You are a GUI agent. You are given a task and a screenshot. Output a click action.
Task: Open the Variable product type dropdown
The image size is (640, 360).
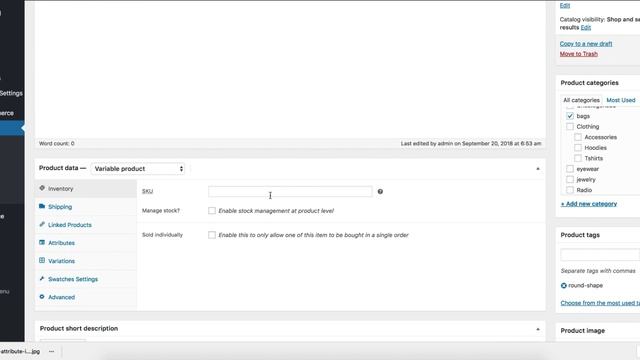(138, 169)
